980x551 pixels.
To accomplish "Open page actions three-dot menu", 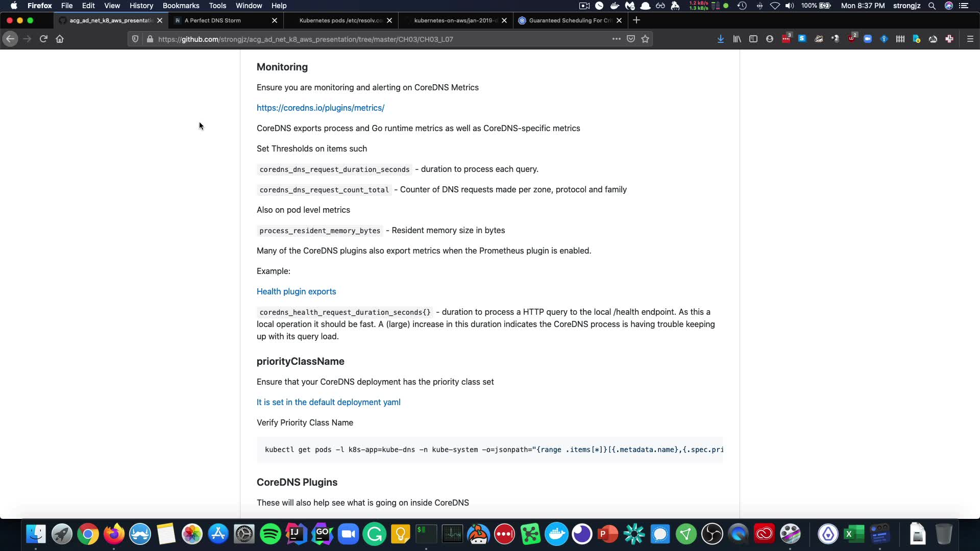I will pos(616,39).
